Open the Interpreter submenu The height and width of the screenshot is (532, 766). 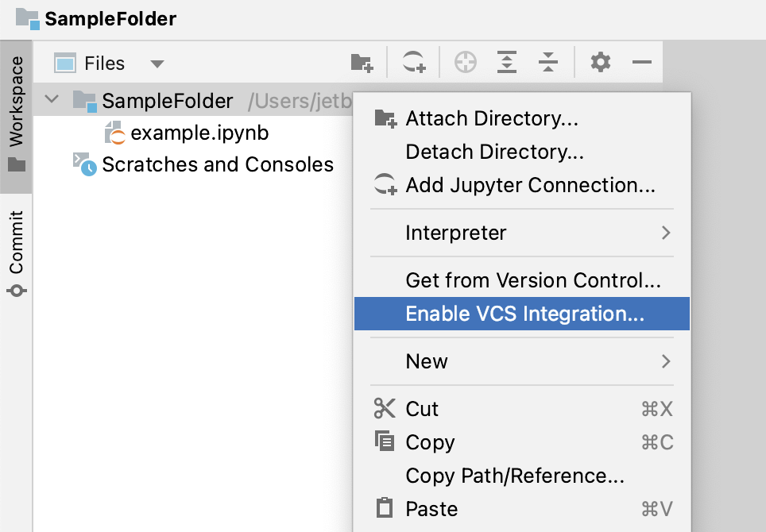coord(457,233)
